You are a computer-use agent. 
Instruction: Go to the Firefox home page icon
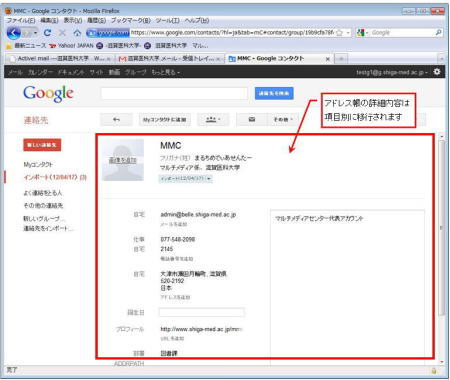click(77, 33)
